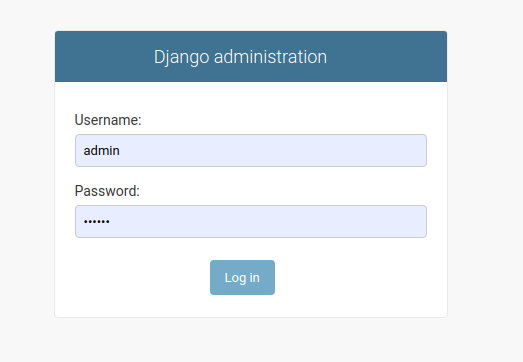Click the word "Django" in header
Image resolution: width=523 pixels, height=362 pixels.
point(181,57)
